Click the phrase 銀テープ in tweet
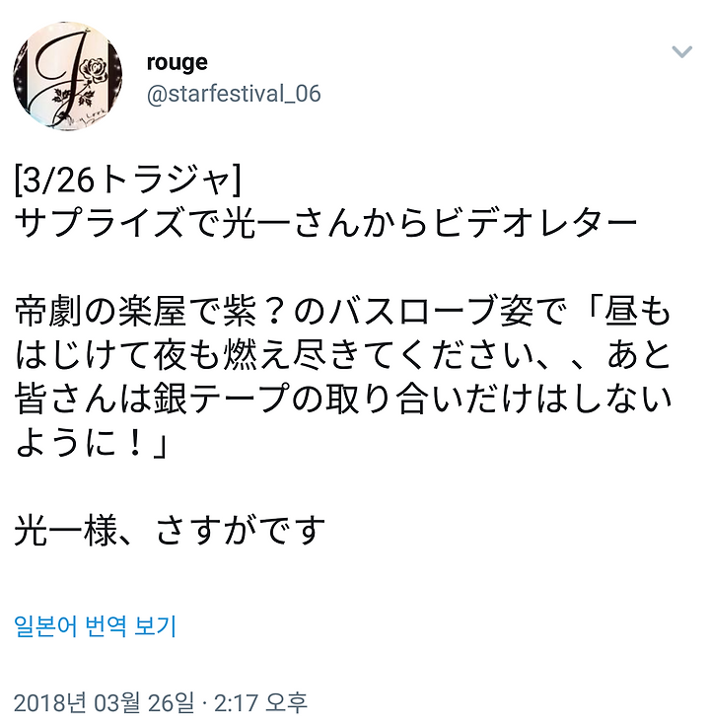This screenshot has height=728, width=710. coord(223,400)
